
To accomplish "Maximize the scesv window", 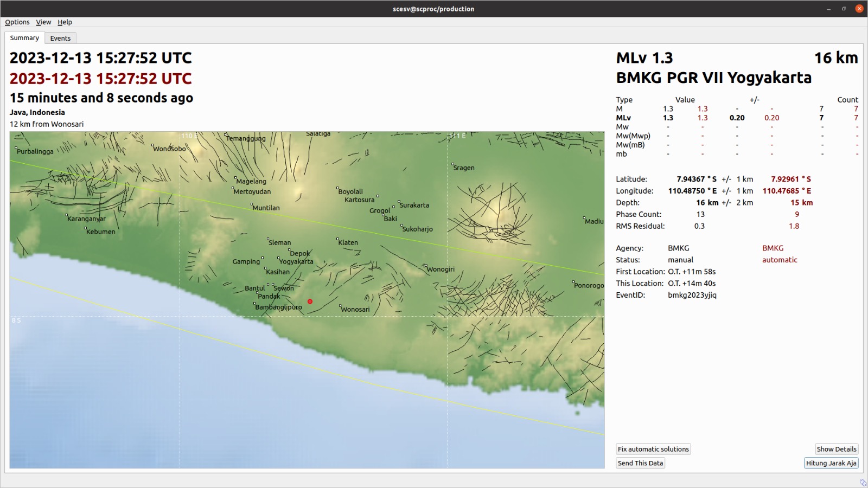I will click(844, 9).
